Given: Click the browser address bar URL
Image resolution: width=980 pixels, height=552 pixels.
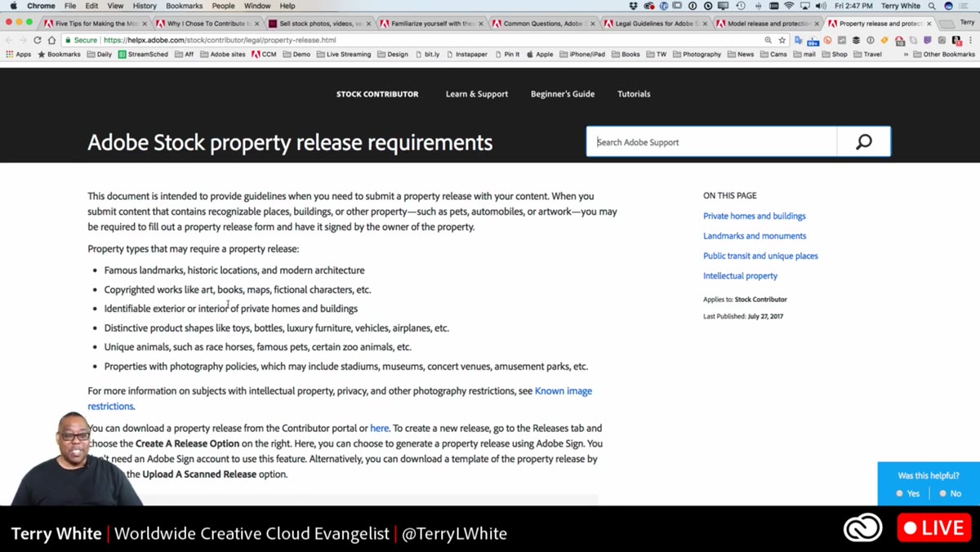Looking at the screenshot, I should [x=220, y=40].
